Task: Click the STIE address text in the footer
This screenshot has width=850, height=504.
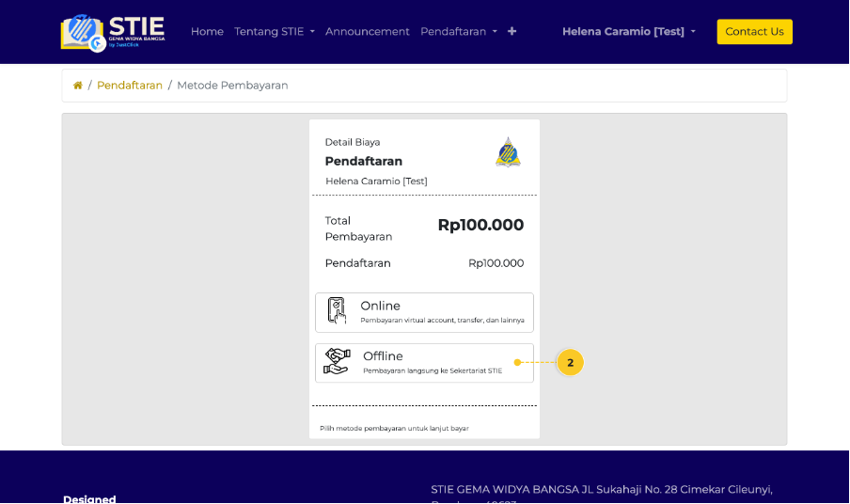Action: [x=602, y=489]
